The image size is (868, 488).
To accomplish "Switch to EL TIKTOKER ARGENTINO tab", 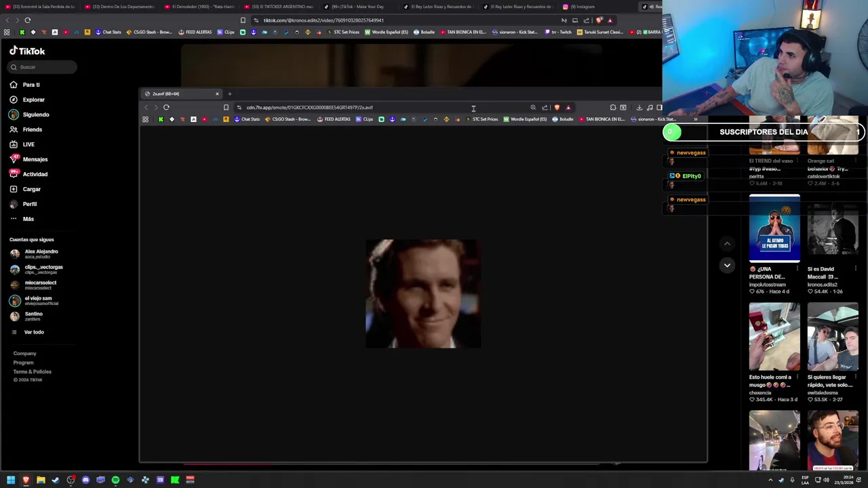I will [278, 7].
